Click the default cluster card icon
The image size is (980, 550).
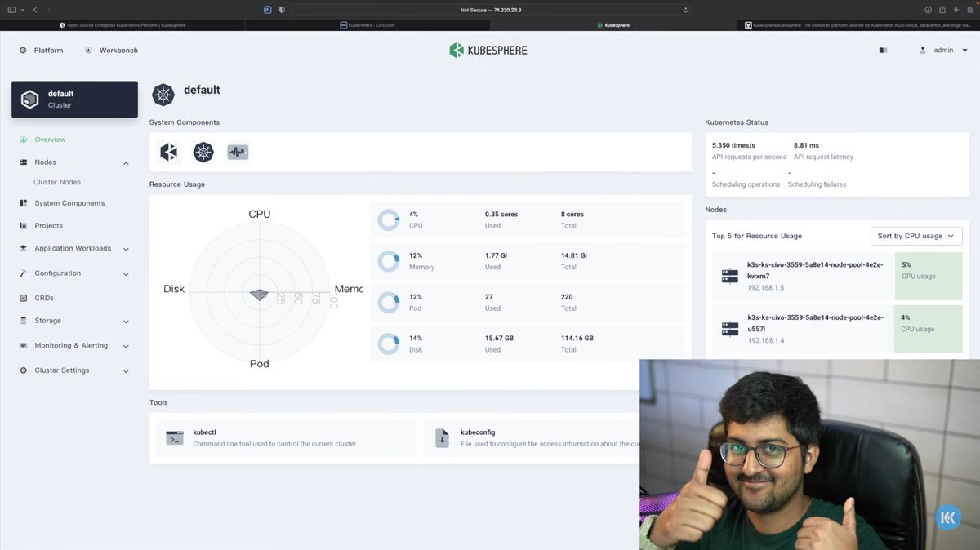(x=30, y=100)
